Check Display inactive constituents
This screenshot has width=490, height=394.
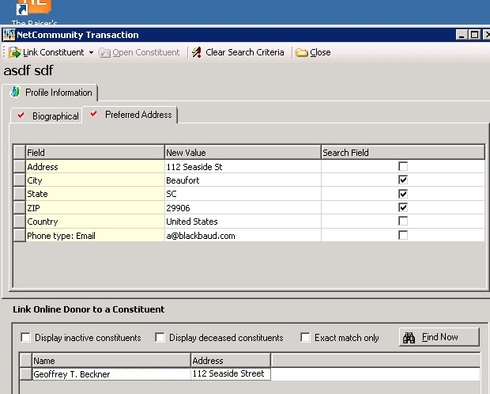tap(25, 337)
